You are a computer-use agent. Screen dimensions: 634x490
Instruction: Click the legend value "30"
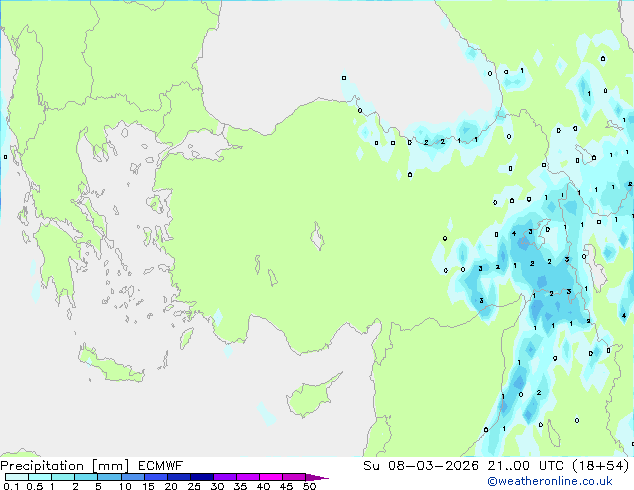coord(217,486)
